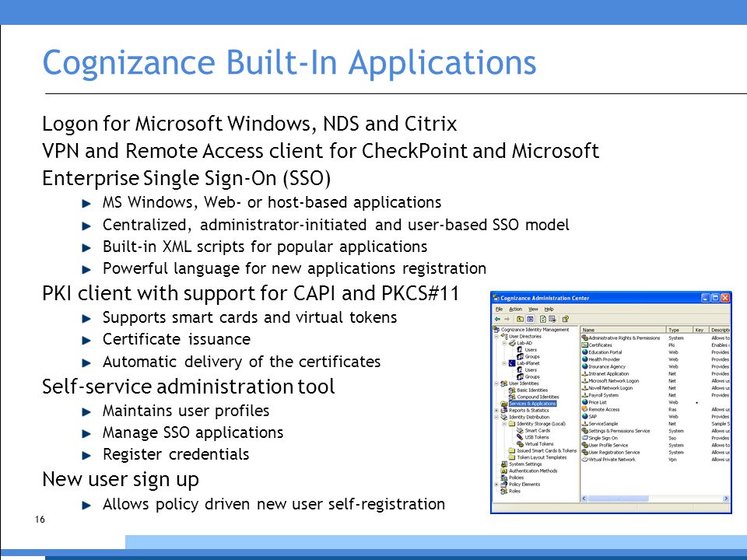Click the horizontal scrollbar thumb in list pane

click(618, 498)
